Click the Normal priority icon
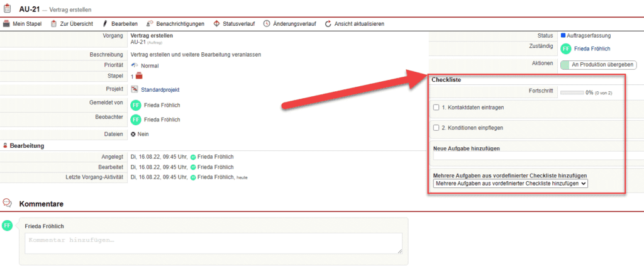The width and height of the screenshot is (644, 268). click(134, 65)
